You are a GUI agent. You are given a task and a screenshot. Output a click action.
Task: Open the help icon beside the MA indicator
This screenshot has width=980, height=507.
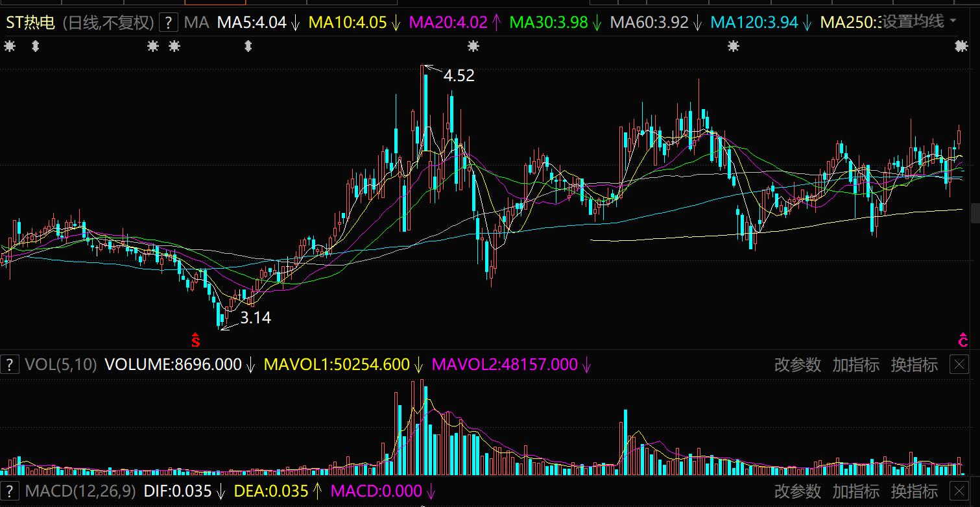click(168, 23)
